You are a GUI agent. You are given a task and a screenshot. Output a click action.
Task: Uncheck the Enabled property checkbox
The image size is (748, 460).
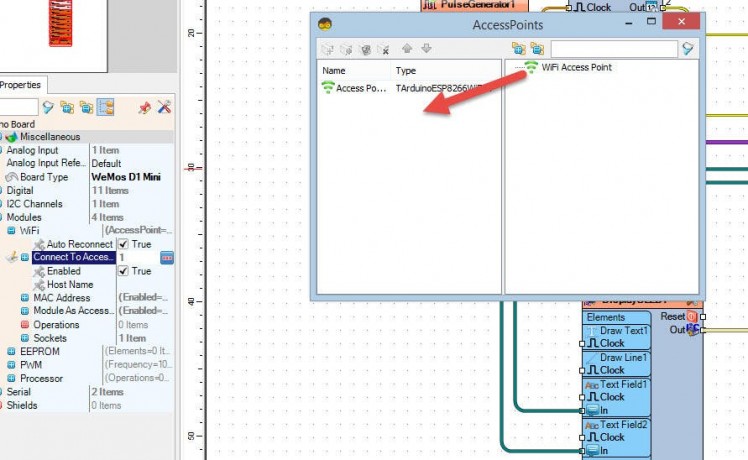click(x=123, y=271)
